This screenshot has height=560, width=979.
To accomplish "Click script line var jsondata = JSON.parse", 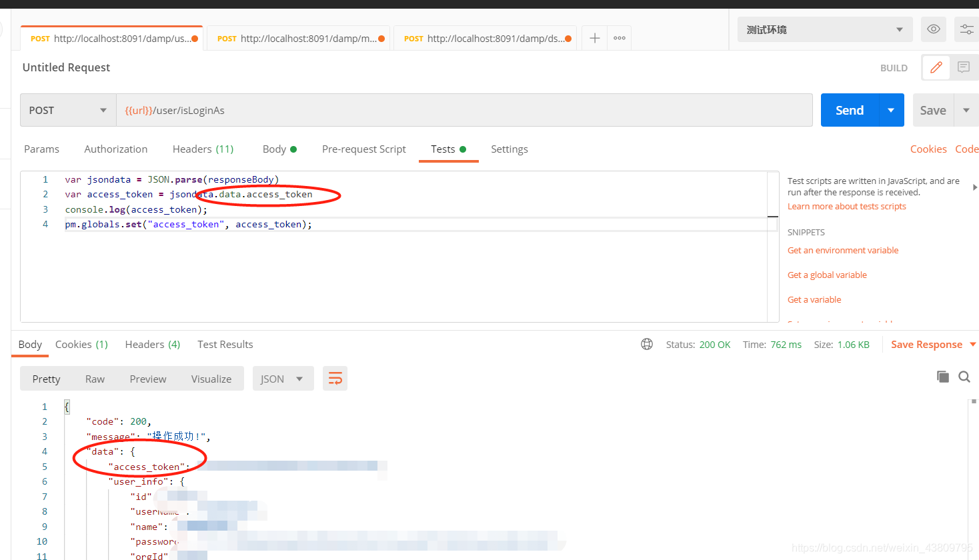I will click(x=172, y=179).
